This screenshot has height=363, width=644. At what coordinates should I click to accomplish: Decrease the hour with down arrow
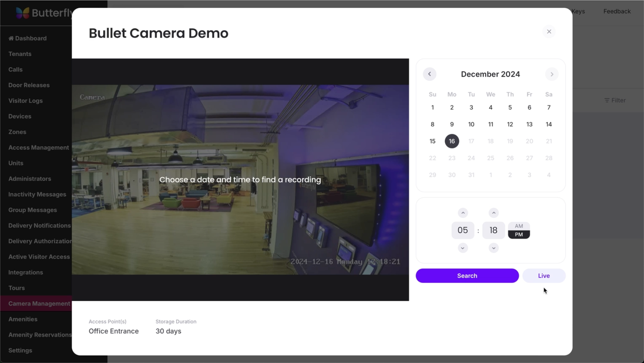point(463,248)
